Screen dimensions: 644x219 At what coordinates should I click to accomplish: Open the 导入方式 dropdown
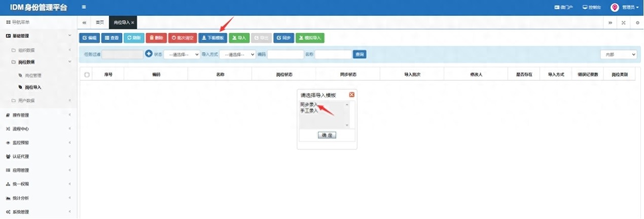tap(237, 54)
